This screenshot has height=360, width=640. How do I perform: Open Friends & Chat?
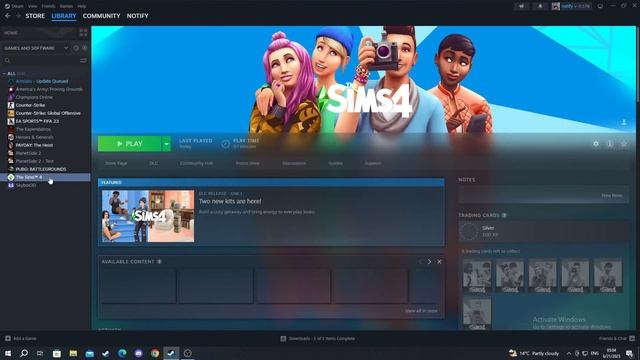(616, 338)
